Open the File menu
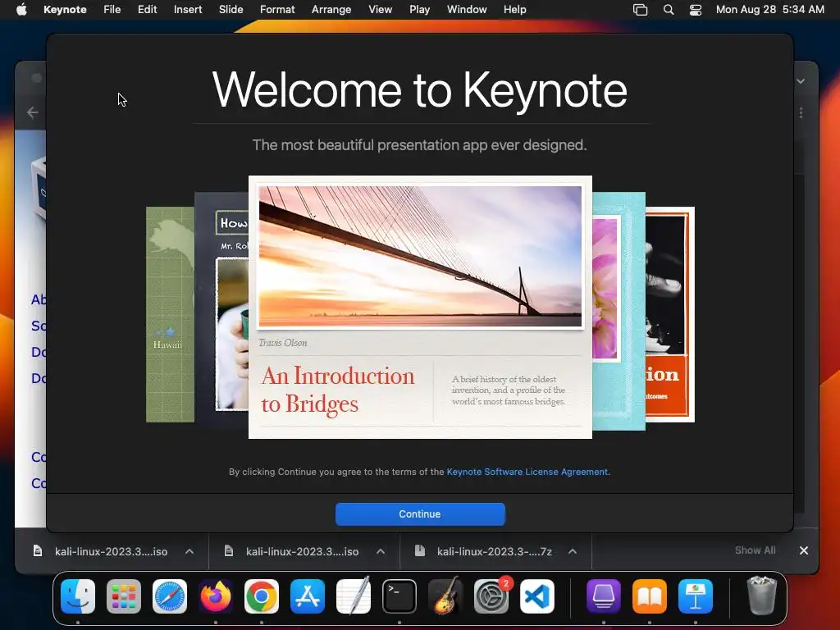Screen dimensions: 840x630 pos(112,10)
